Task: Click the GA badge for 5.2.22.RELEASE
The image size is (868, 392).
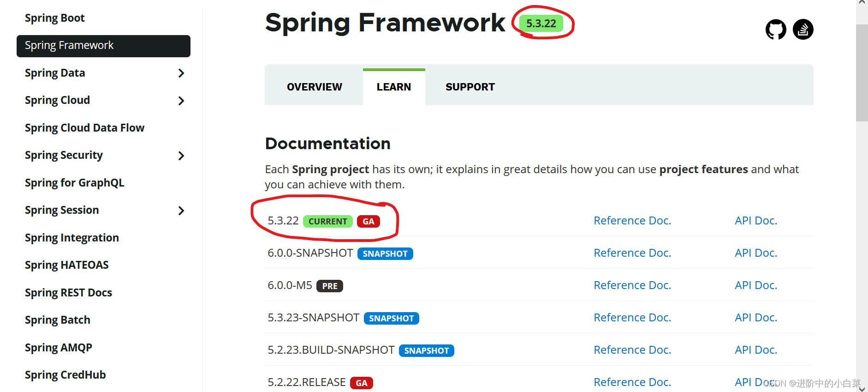Action: [362, 383]
